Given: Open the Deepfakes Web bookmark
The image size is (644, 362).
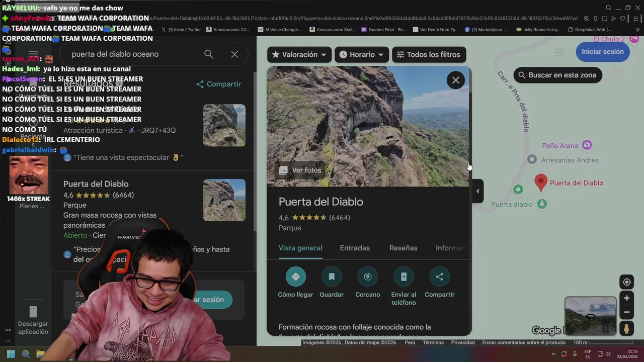Looking at the screenshot, I should tap(590, 30).
